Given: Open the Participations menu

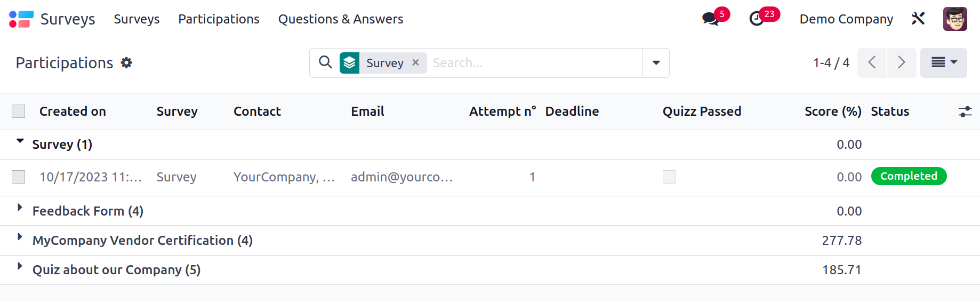Looking at the screenshot, I should [219, 19].
